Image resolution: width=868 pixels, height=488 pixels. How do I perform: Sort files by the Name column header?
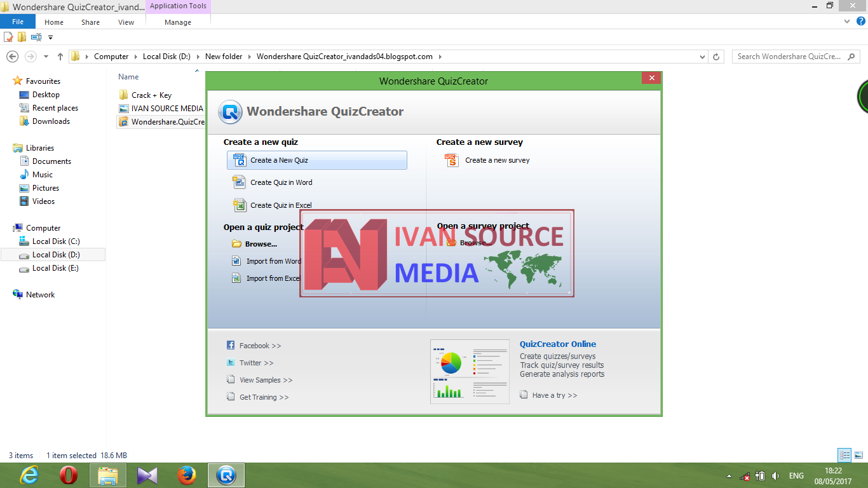click(128, 77)
